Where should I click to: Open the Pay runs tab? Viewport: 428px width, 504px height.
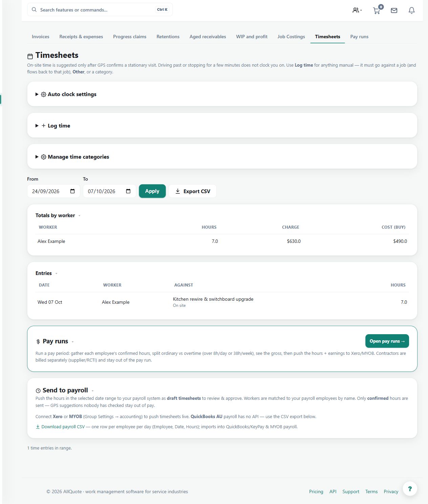click(x=359, y=37)
